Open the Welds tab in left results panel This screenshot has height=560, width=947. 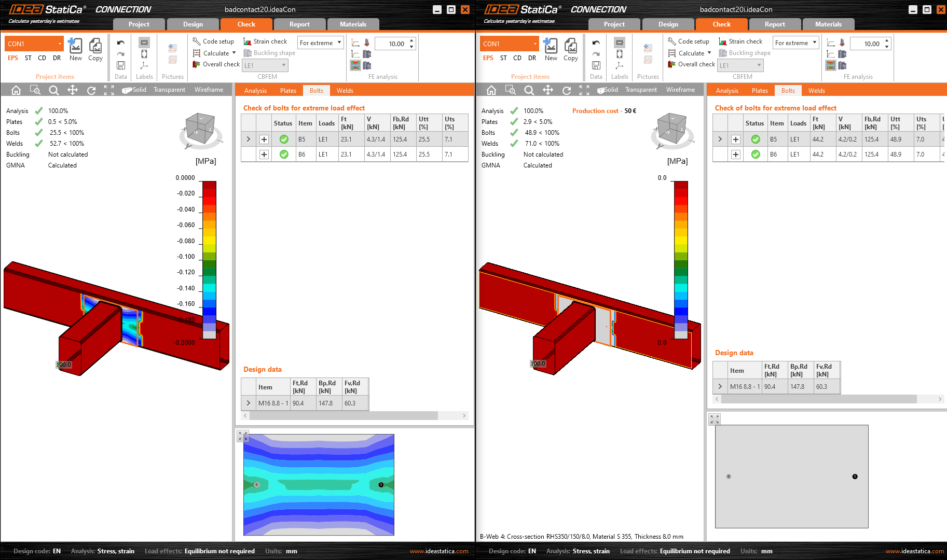[345, 91]
